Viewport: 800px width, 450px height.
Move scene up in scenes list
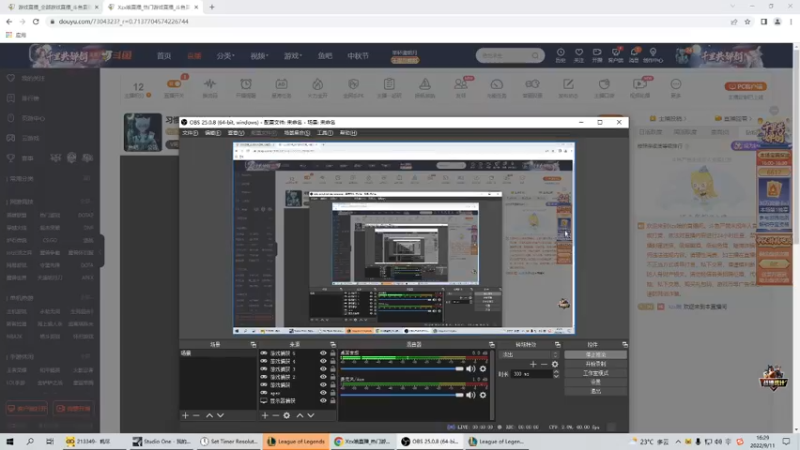[209, 415]
